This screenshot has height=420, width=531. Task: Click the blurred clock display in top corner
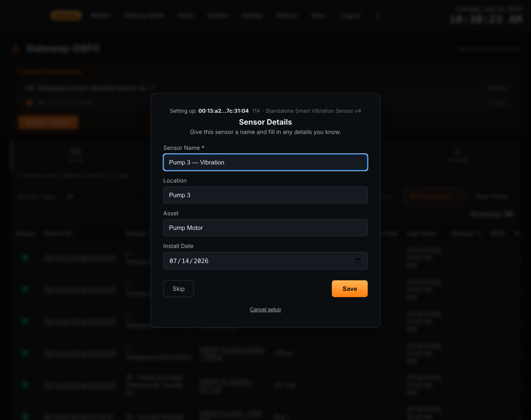486,19
